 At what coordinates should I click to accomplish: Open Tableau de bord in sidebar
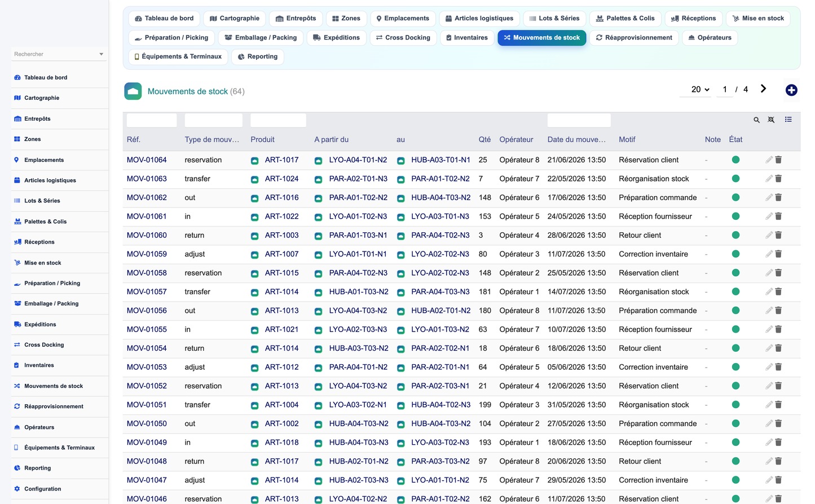tap(46, 78)
